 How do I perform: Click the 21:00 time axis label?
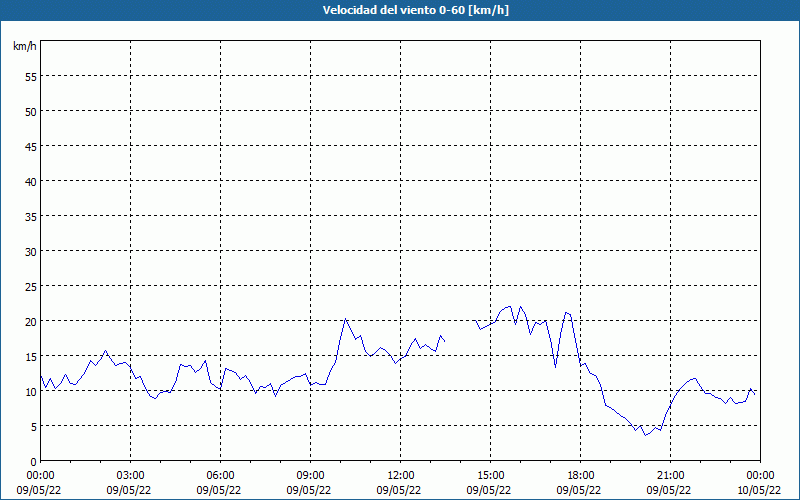tap(670, 476)
